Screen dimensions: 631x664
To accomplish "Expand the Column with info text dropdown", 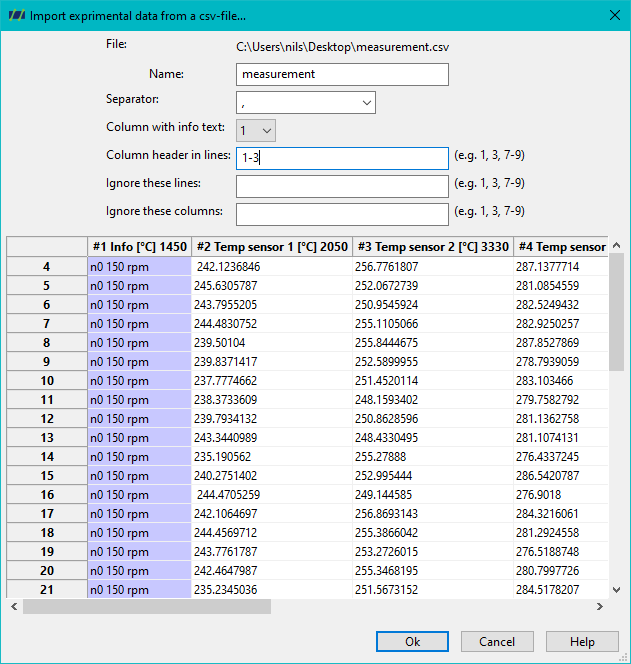I will point(256,130).
